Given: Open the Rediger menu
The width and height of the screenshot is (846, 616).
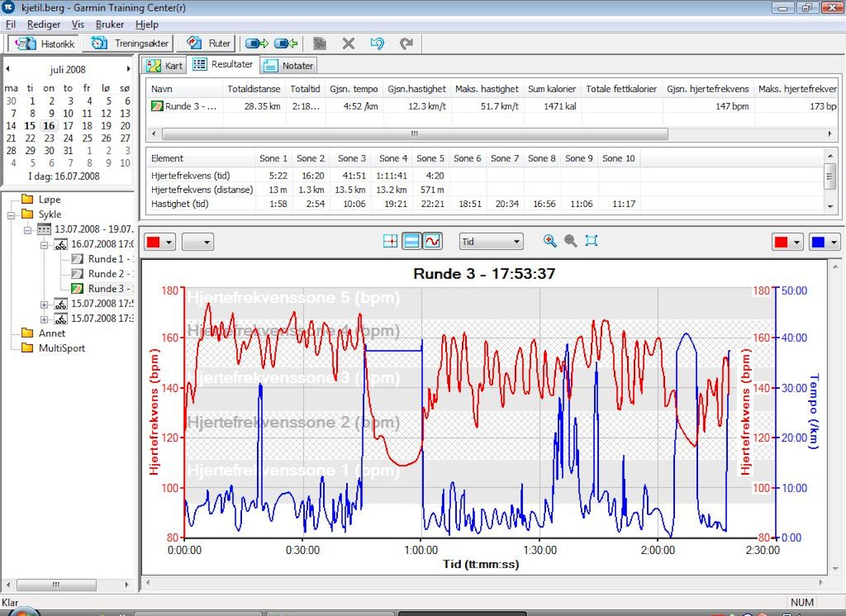Looking at the screenshot, I should pyautogui.click(x=44, y=24).
